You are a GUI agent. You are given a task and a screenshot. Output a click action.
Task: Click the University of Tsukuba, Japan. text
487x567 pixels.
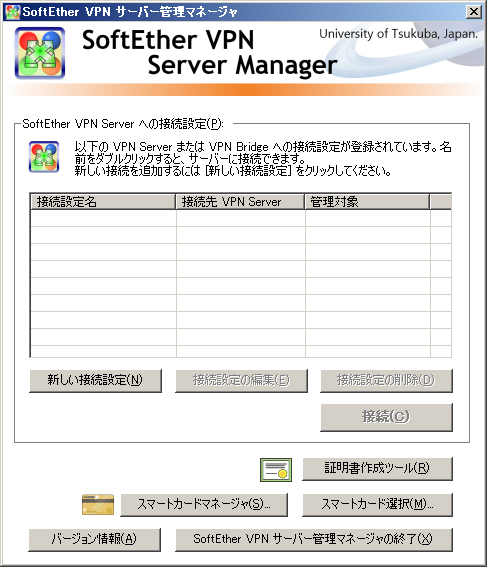(398, 34)
